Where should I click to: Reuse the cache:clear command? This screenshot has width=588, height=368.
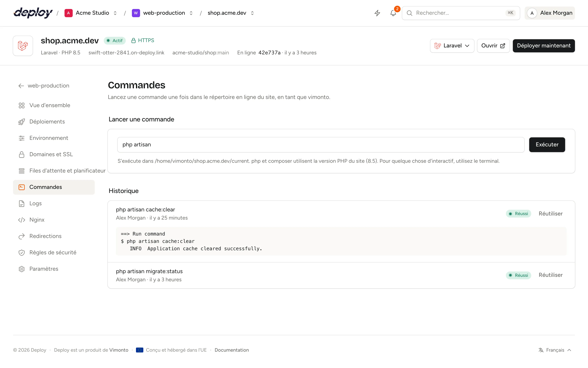pyautogui.click(x=551, y=214)
